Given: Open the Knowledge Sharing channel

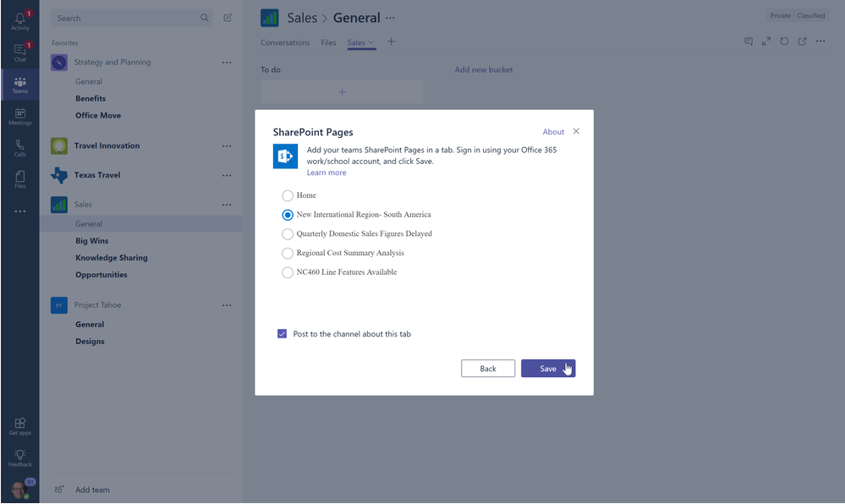Looking at the screenshot, I should click(112, 258).
